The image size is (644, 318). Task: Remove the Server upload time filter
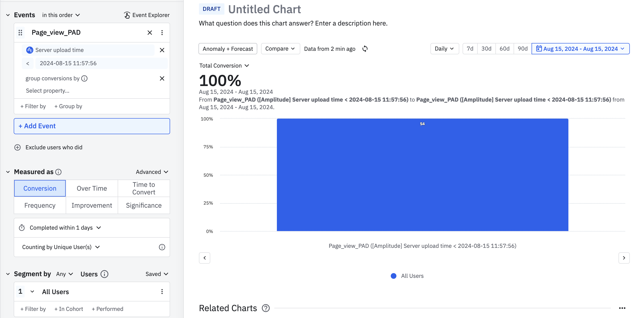[x=162, y=50]
